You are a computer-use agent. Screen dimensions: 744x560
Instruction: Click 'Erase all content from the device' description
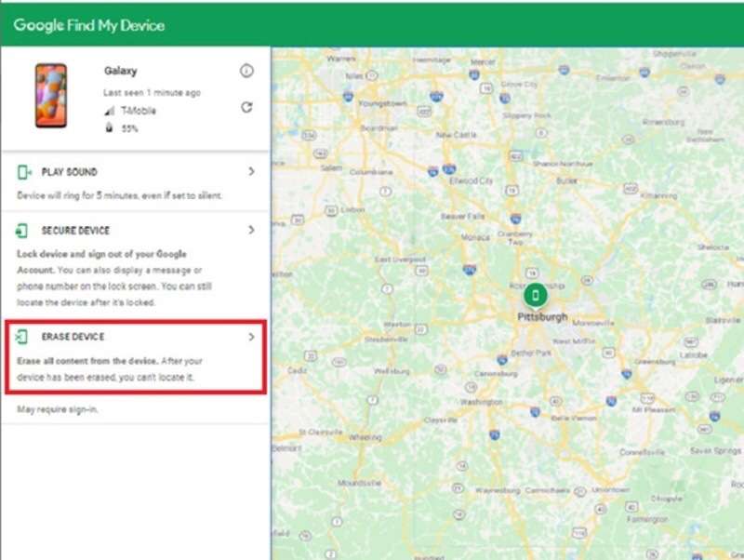tap(110, 369)
